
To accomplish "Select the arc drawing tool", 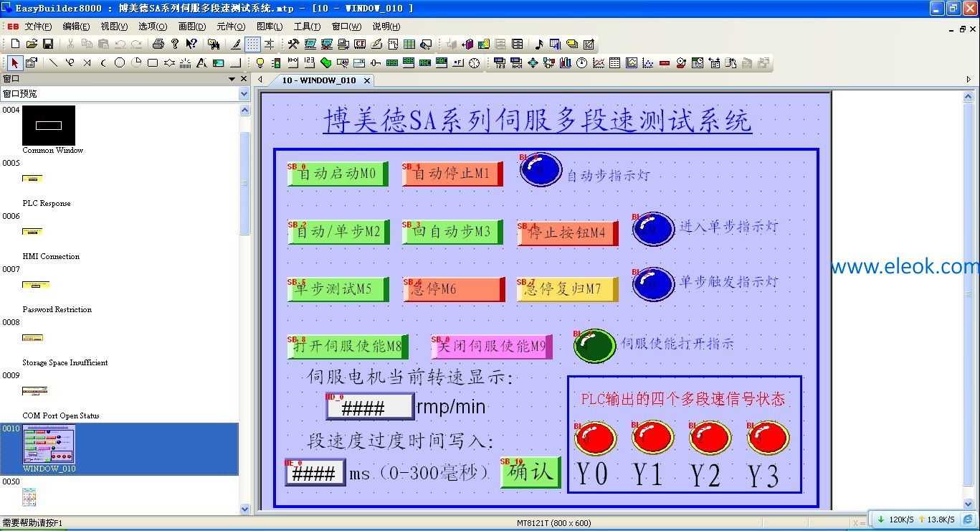I will (x=103, y=63).
